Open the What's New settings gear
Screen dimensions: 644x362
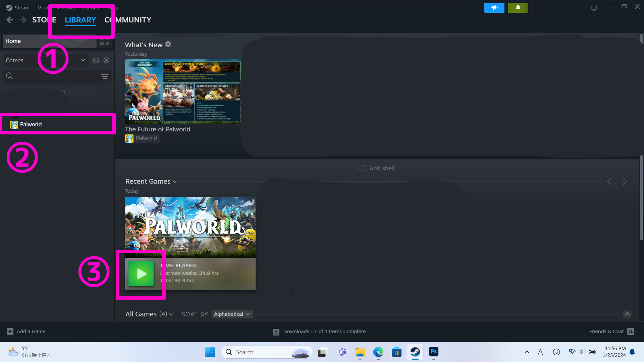[x=168, y=44]
